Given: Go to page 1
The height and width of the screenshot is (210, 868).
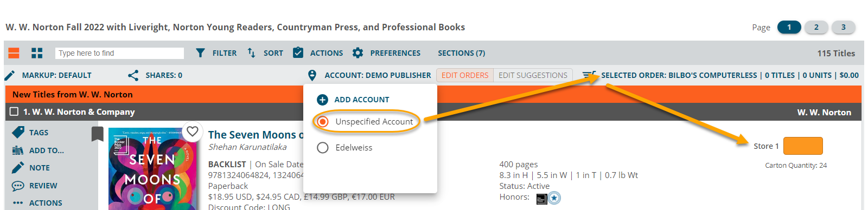Looking at the screenshot, I should pos(789,27).
